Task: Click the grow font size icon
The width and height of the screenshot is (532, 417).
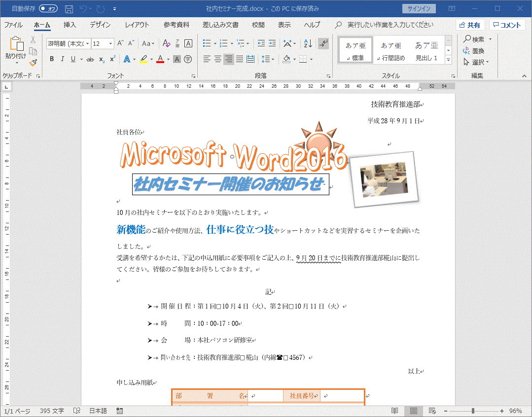Action: tap(120, 43)
